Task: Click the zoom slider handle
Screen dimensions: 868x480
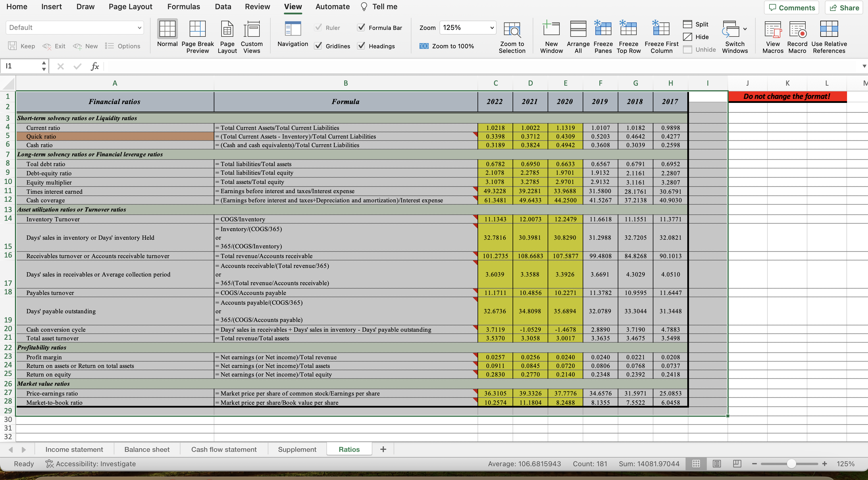Action: 792,464
